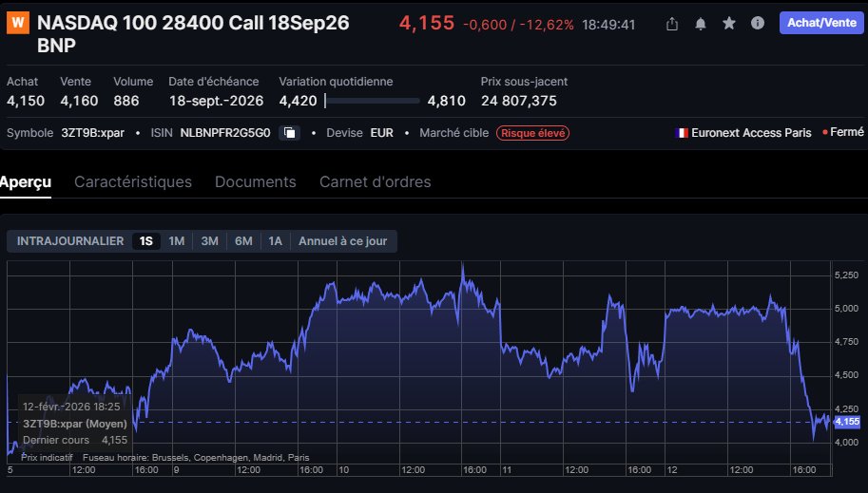Select Annuel à ce jour range
This screenshot has width=868, height=493.
pyautogui.click(x=342, y=241)
